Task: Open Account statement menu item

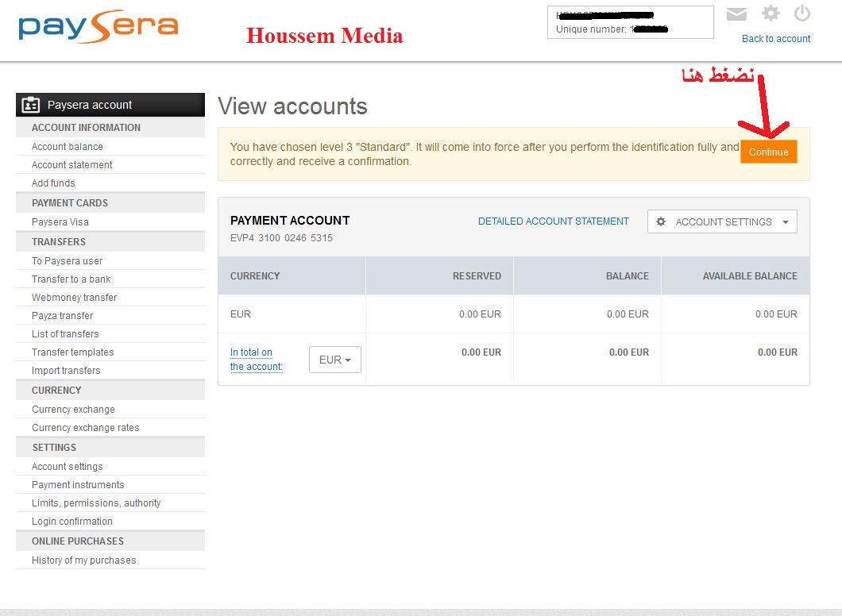Action: click(x=72, y=165)
